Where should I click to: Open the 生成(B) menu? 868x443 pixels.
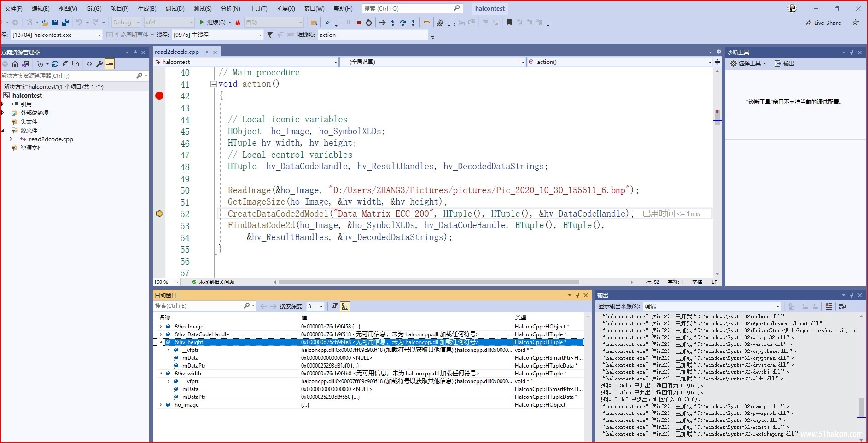pos(147,9)
